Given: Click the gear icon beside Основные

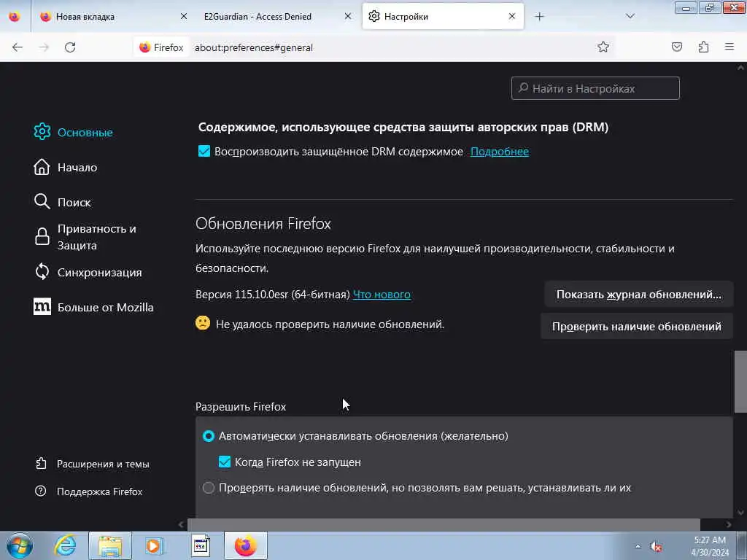Looking at the screenshot, I should tap(42, 132).
